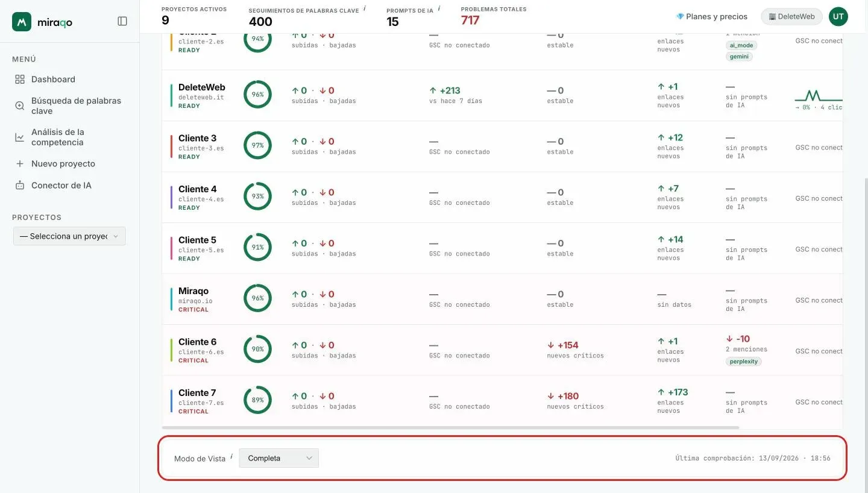Click the DeleteWeb GSC sparkline chart
Image resolution: width=868 pixels, height=493 pixels.
pos(819,95)
